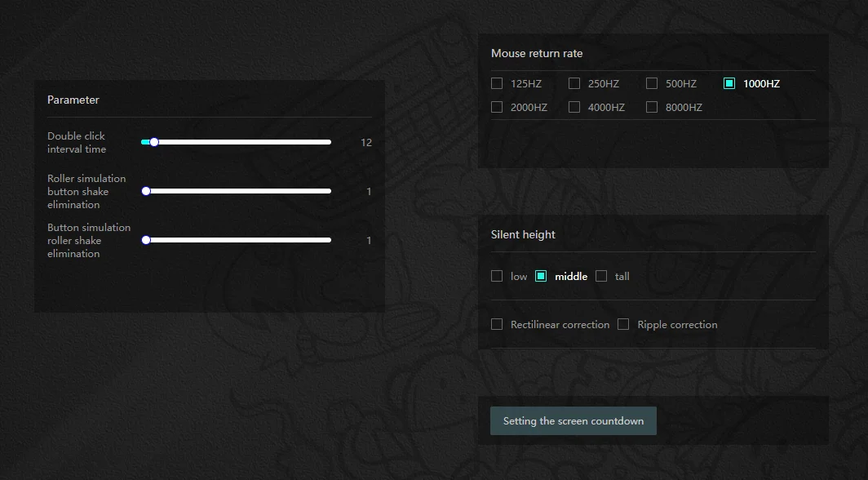
Task: Select the 500HZ return rate checkbox
Action: click(652, 83)
